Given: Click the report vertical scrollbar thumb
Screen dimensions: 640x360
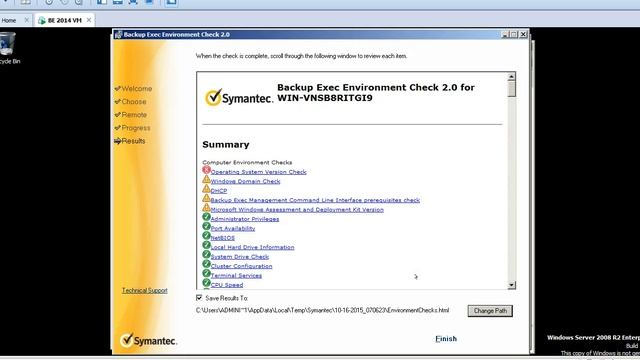Looking at the screenshot, I should [x=511, y=89].
